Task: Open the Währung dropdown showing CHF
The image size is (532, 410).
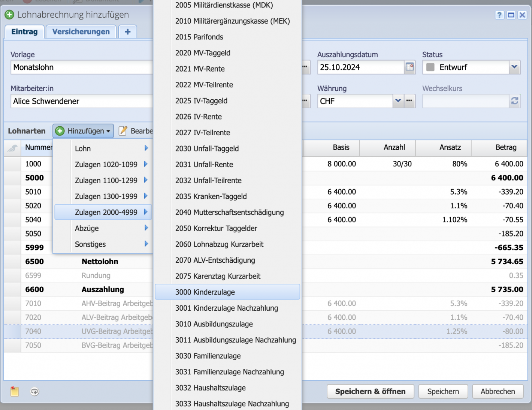Action: (398, 101)
